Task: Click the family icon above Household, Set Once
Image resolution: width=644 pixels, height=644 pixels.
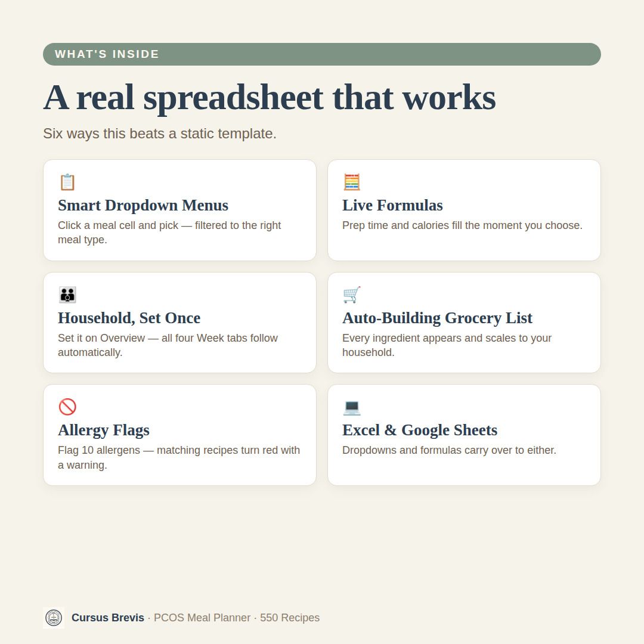Action: tap(67, 295)
